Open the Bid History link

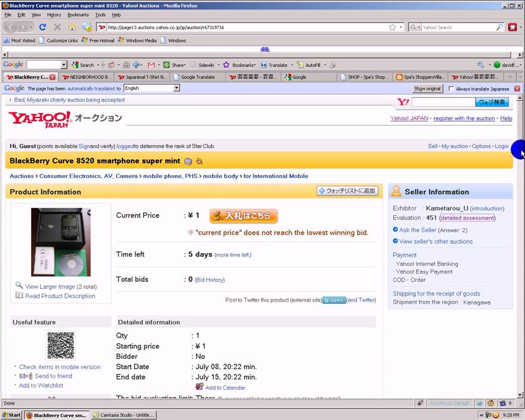[209, 279]
